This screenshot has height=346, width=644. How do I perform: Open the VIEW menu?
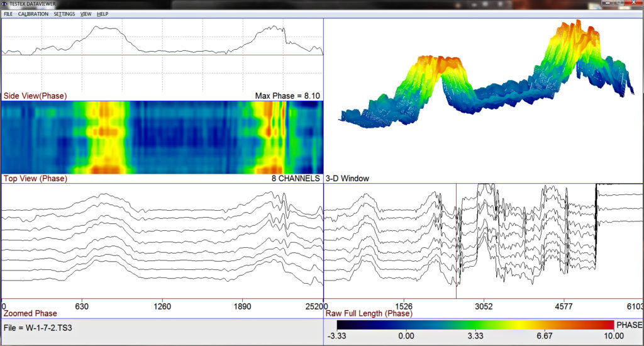(86, 14)
